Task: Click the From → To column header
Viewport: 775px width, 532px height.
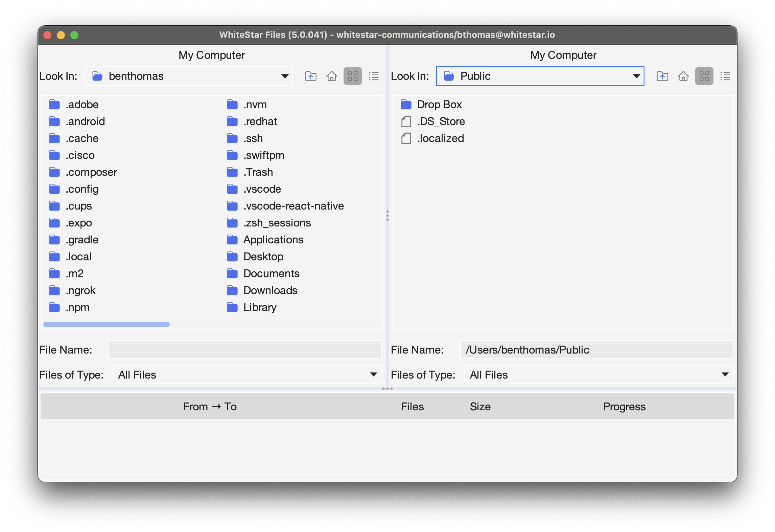Action: tap(210, 406)
